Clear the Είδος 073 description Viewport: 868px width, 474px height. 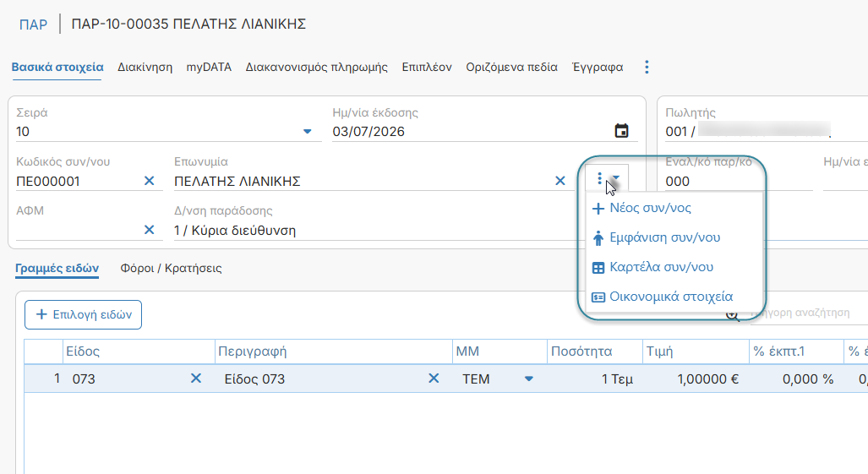(434, 379)
